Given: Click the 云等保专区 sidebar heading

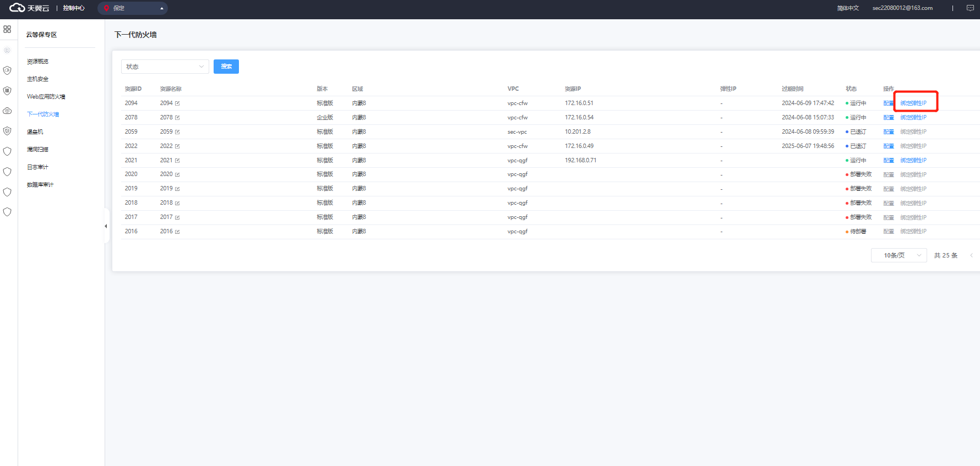Looking at the screenshot, I should pos(42,35).
